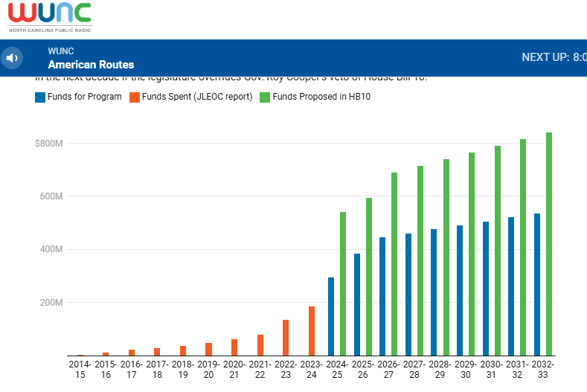Click the orange bar for 2022-23
This screenshot has height=392, width=587.
286,338
